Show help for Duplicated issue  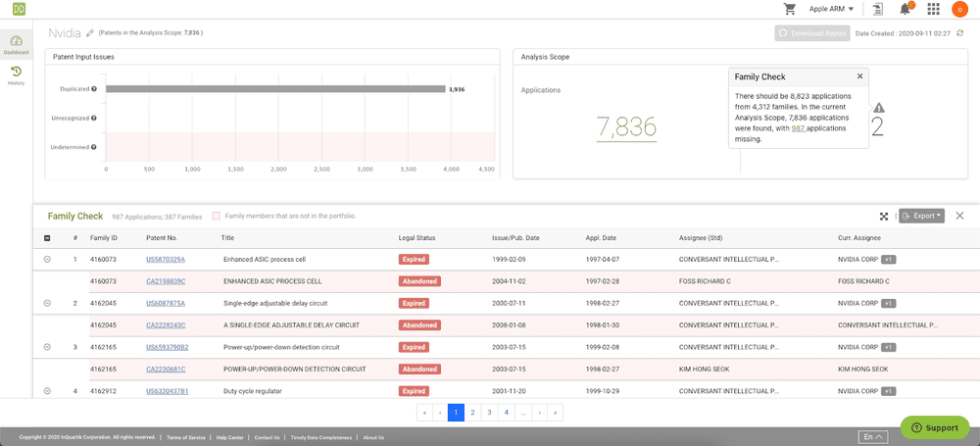point(94,89)
